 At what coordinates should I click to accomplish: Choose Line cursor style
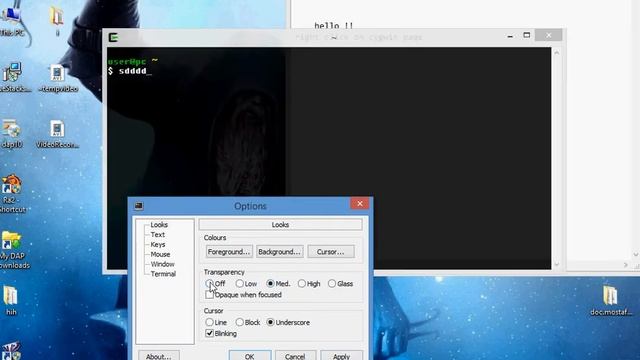tap(209, 322)
